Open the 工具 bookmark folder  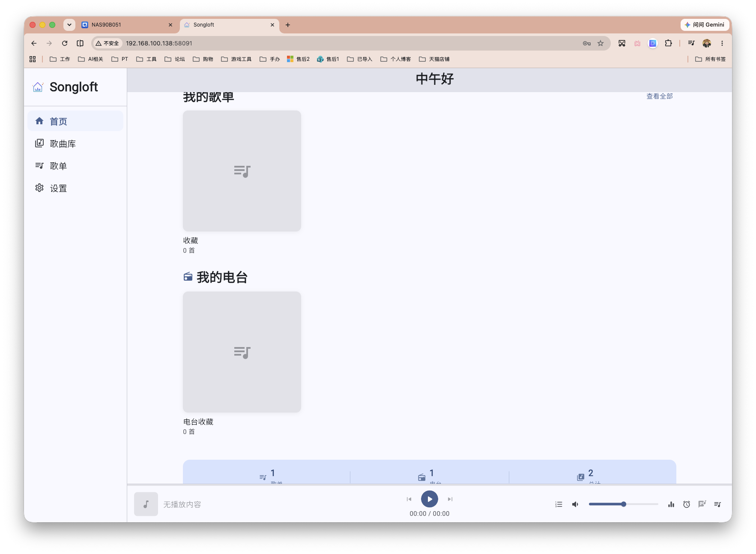[146, 59]
